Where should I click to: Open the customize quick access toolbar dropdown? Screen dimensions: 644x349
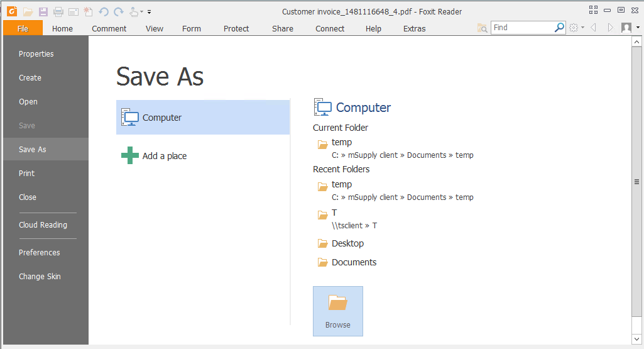point(150,11)
